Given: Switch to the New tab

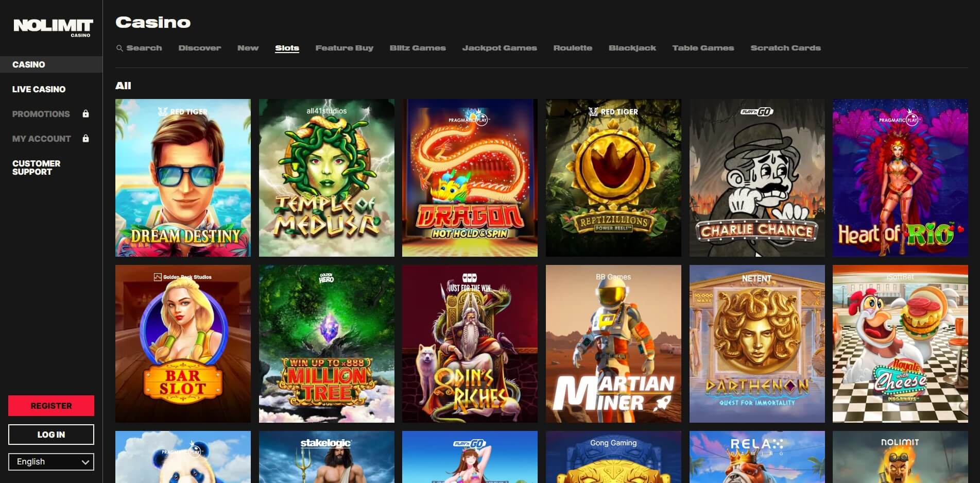Looking at the screenshot, I should [x=248, y=48].
